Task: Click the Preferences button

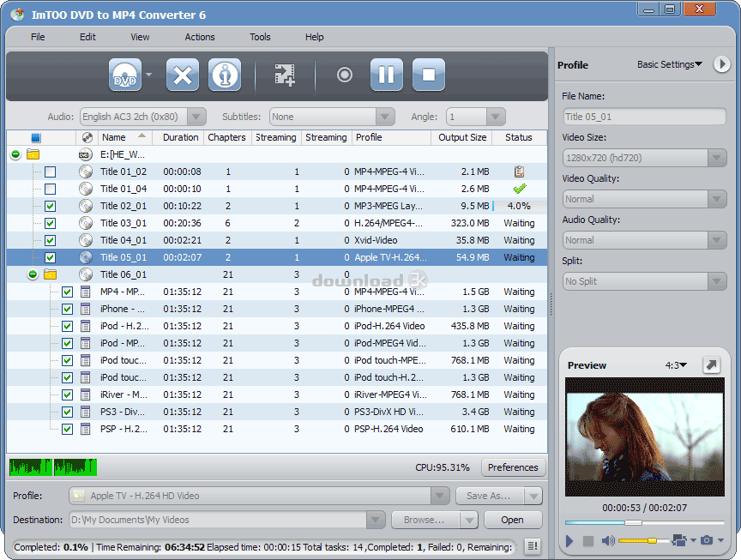Action: tap(513, 467)
